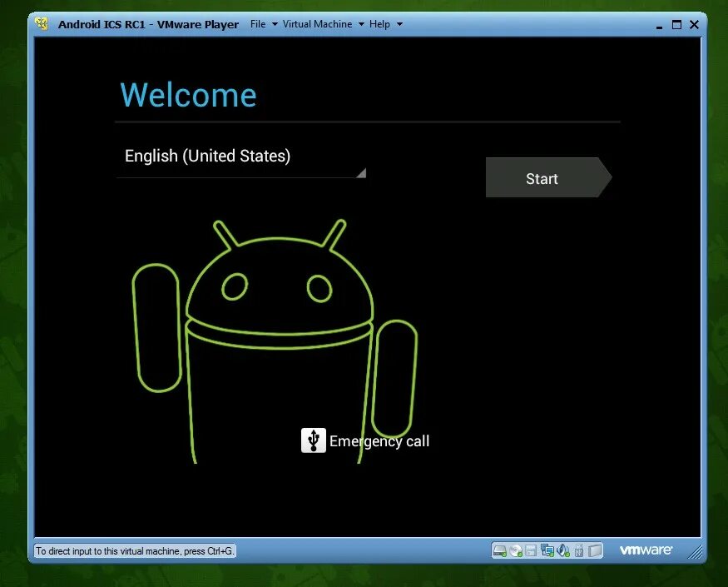
Task: Tap the Emergency call text
Action: tap(379, 441)
